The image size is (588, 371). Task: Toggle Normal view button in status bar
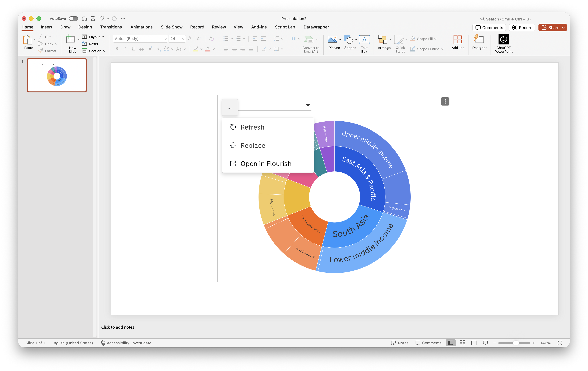point(451,343)
